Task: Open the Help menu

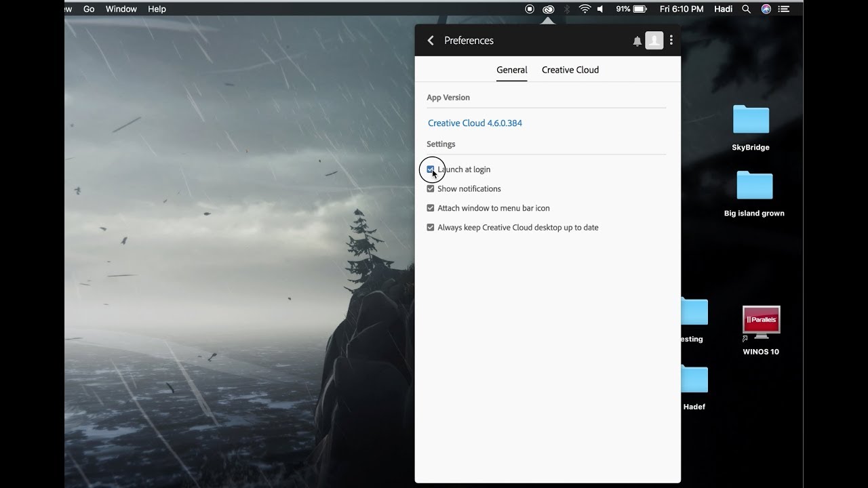Action: click(157, 9)
